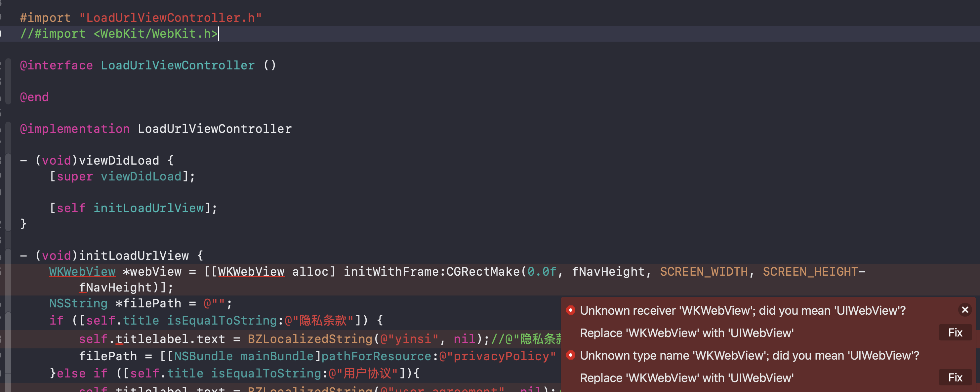Click initLoadUrlView in the [self initLoadUrlView] call

click(x=149, y=208)
